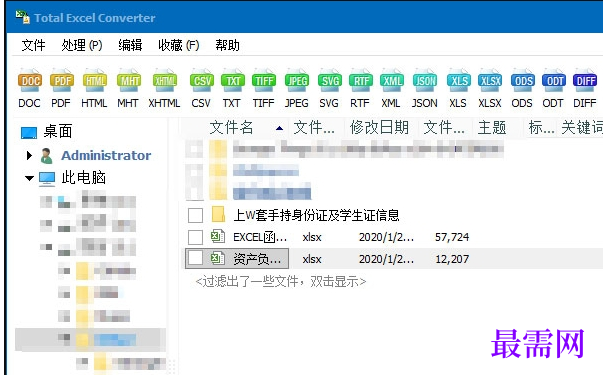603x375 pixels.
Task: Click date 2020/1/2... of 资产负... row
Action: point(386,259)
